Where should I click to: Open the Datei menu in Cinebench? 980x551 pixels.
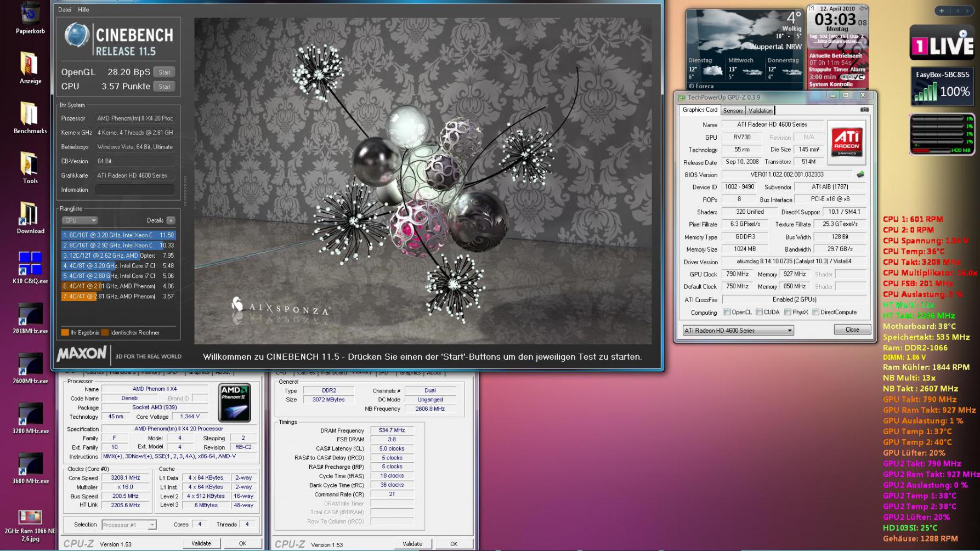click(65, 10)
